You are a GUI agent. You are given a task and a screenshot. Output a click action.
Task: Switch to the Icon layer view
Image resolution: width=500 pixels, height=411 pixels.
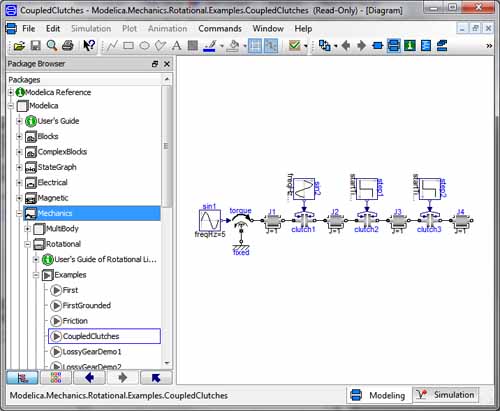coord(378,45)
